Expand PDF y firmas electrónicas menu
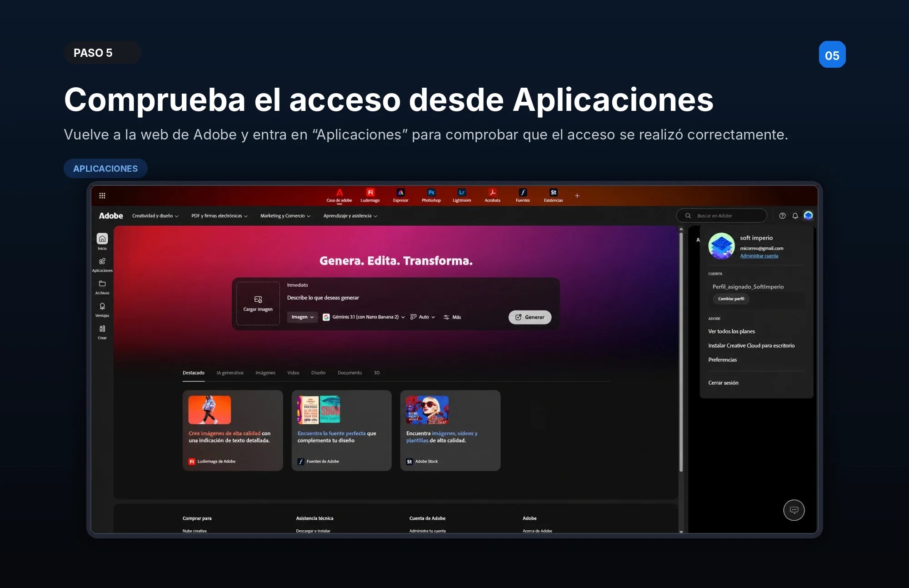Screen dimensions: 909x588 click(x=220, y=216)
